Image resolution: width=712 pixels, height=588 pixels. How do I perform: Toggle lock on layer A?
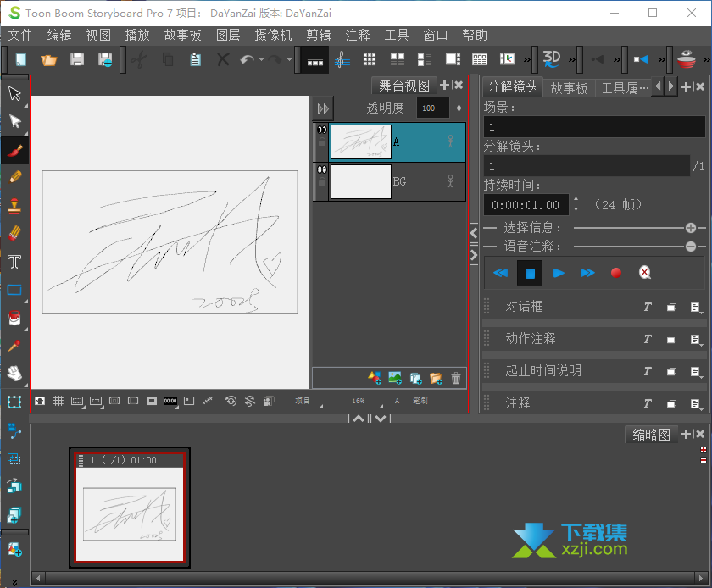point(322,142)
